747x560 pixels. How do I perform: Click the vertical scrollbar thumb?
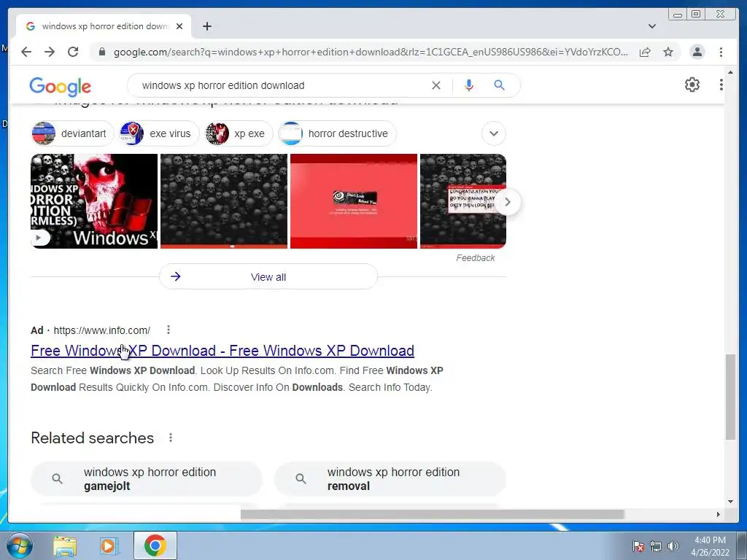click(730, 397)
